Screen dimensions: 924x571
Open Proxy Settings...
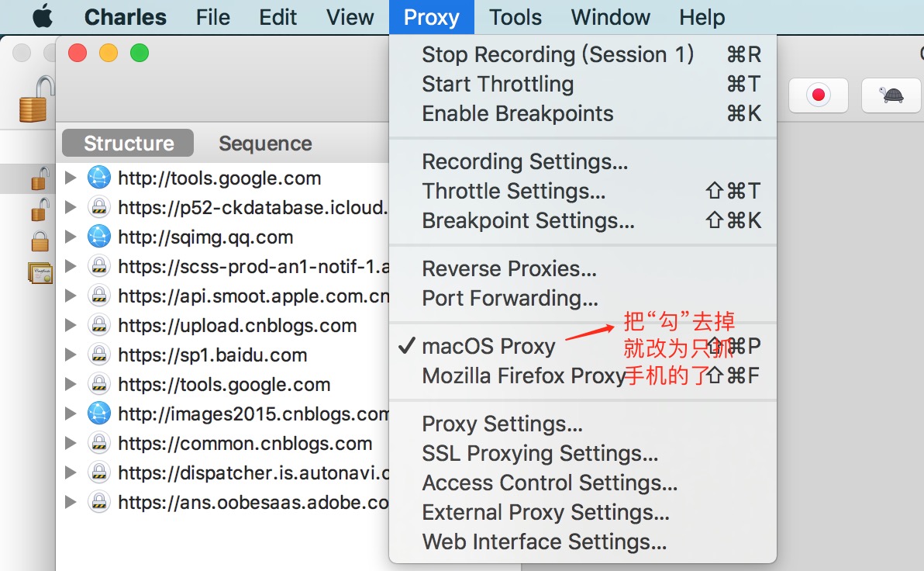click(583, 424)
